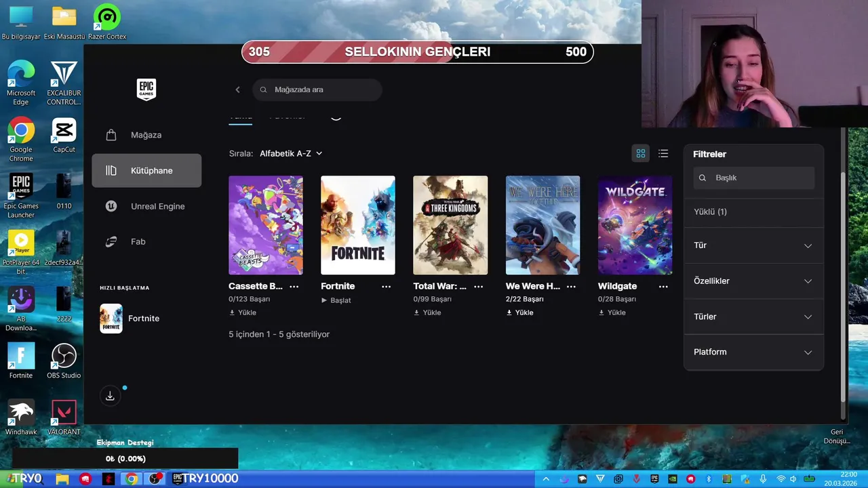
Task: Expand the Türler filter section
Action: coord(753,317)
